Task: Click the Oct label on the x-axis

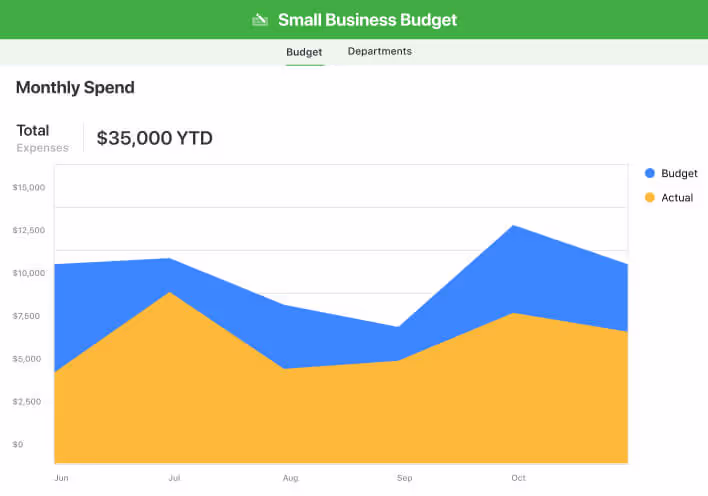Action: [x=518, y=478]
